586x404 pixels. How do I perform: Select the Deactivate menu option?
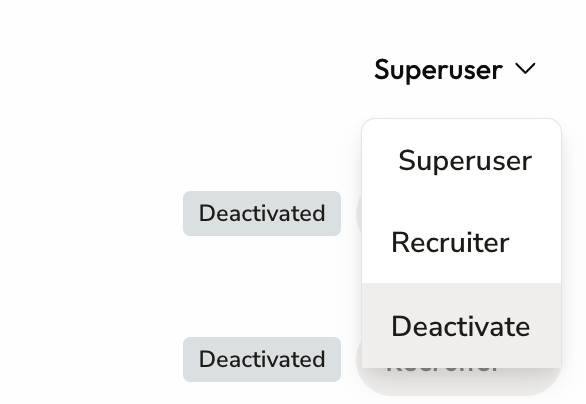[462, 326]
